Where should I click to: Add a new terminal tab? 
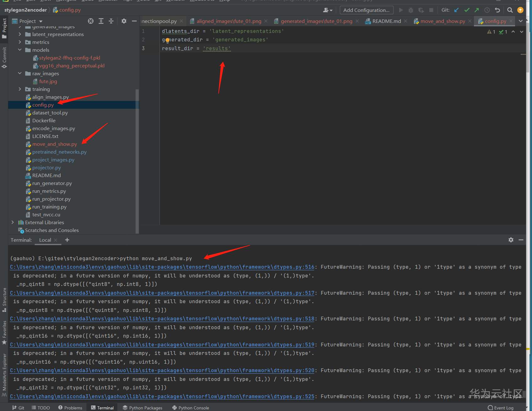(x=67, y=240)
